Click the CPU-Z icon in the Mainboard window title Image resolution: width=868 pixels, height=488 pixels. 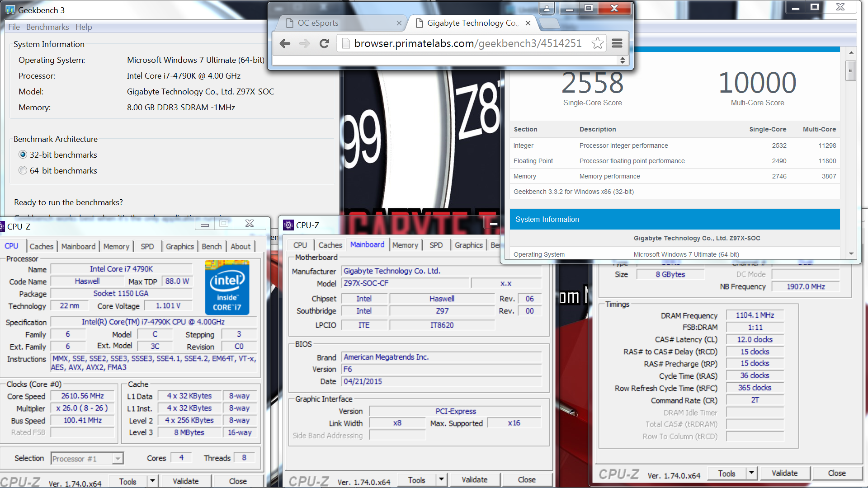click(288, 225)
